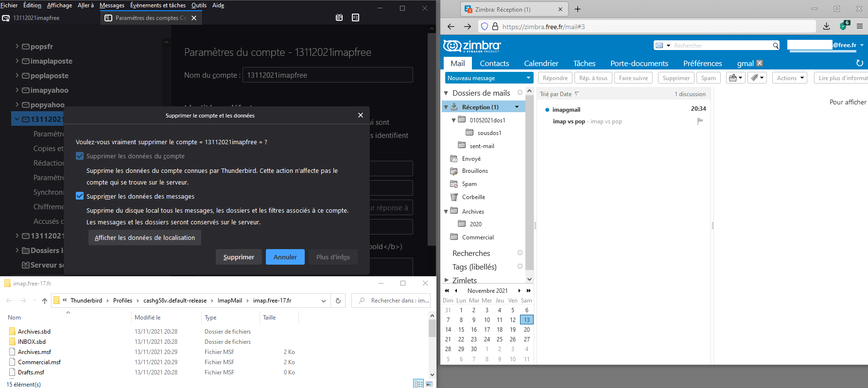
Task: Expand the popsfr account tree
Action: pyautogui.click(x=17, y=47)
